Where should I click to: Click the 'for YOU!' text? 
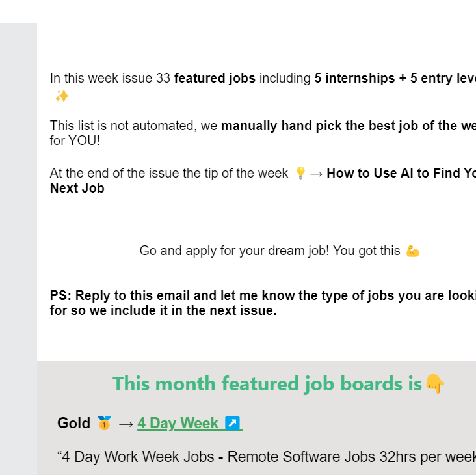click(x=75, y=141)
